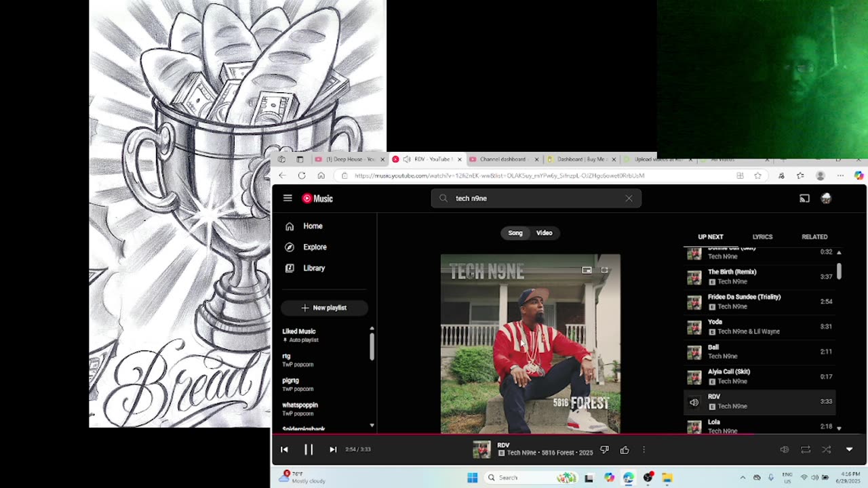The image size is (868, 488).
Task: Open the Cast to device icon
Action: (x=804, y=199)
